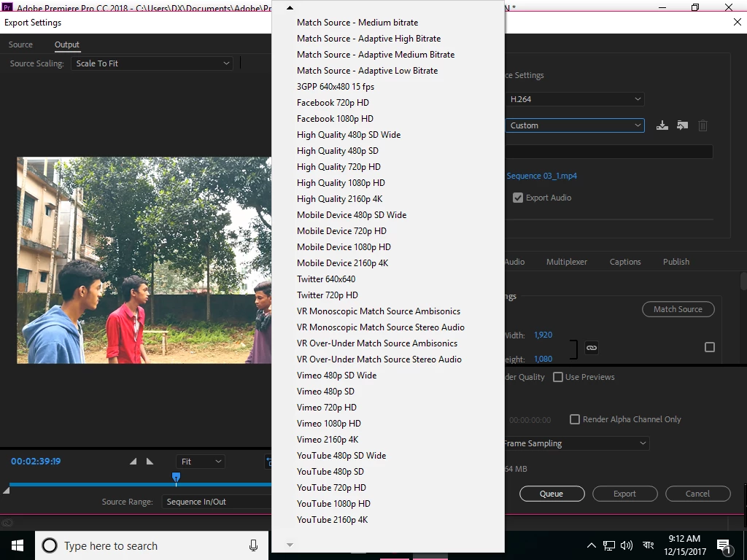Edit the Height value 1,080

click(543, 359)
